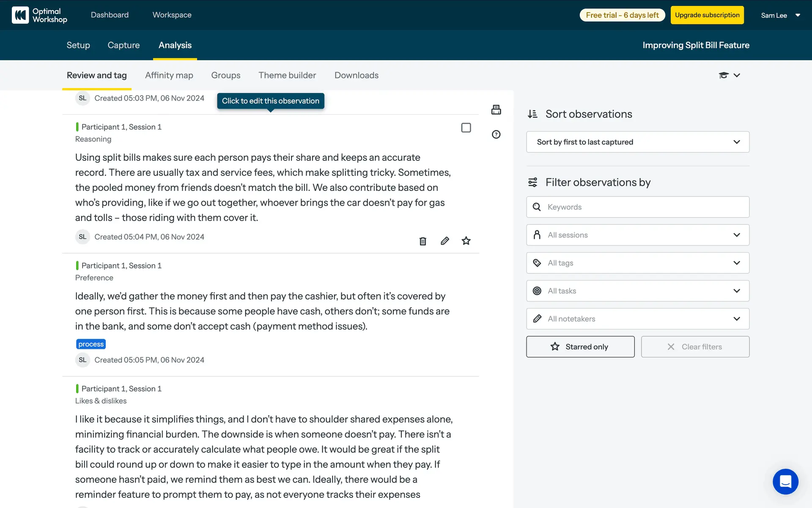Expand the All tags dropdown
The image size is (812, 508).
point(637,263)
